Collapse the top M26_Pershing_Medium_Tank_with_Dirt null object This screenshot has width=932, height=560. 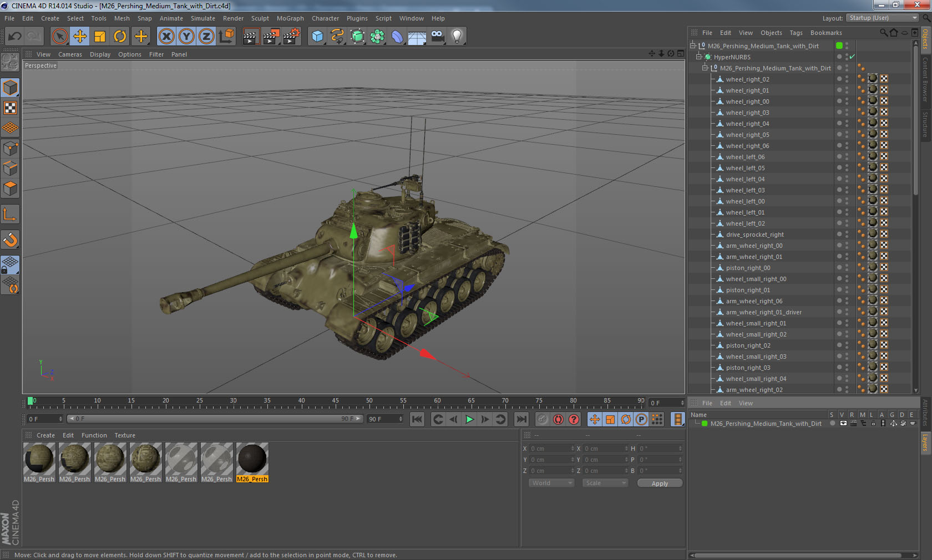[x=693, y=46]
